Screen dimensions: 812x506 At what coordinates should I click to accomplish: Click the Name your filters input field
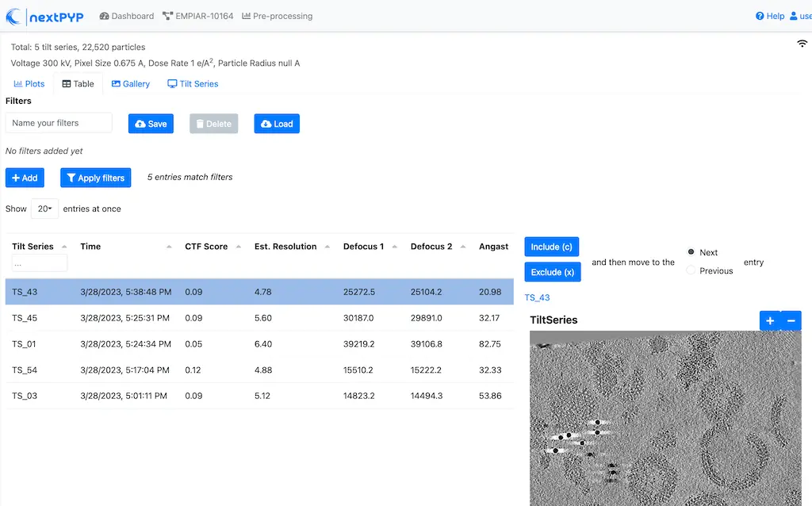point(59,123)
